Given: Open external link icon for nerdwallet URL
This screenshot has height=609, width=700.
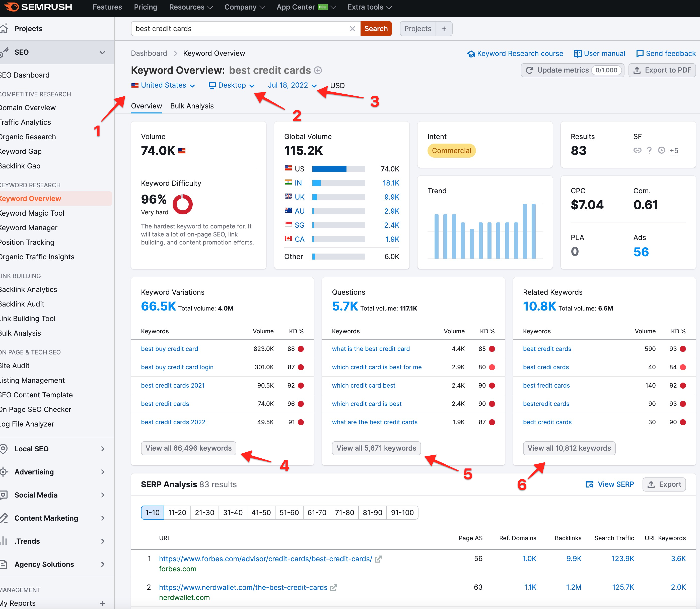Looking at the screenshot, I should click(x=333, y=588).
